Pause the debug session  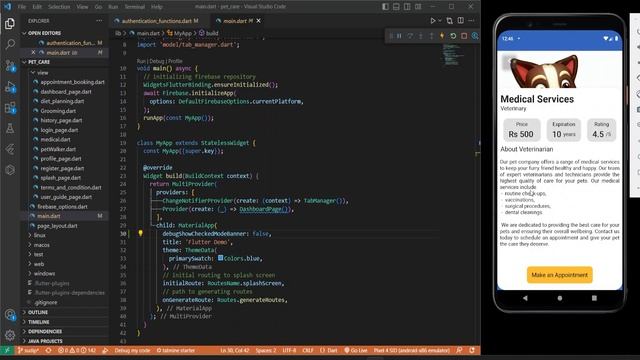pos(399,36)
